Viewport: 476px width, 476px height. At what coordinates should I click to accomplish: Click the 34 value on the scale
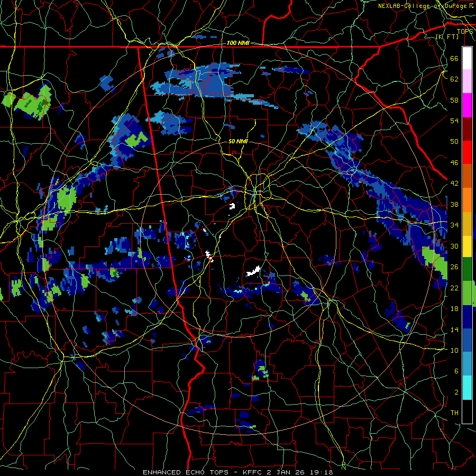(x=454, y=225)
